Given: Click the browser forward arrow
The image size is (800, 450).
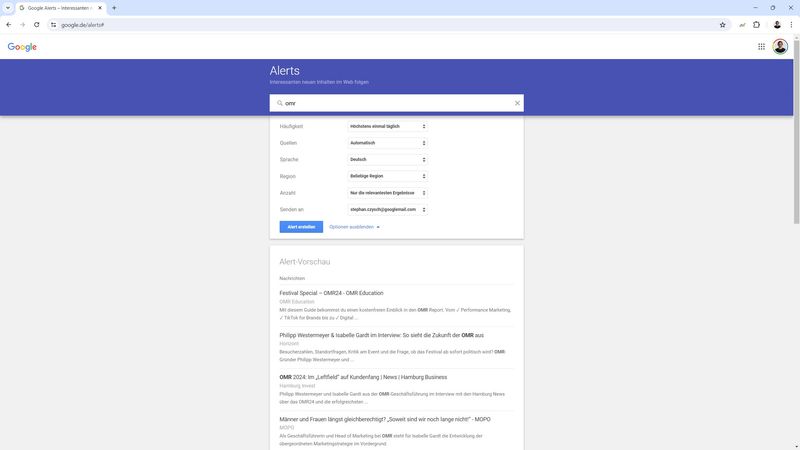Looking at the screenshot, I should [x=22, y=24].
